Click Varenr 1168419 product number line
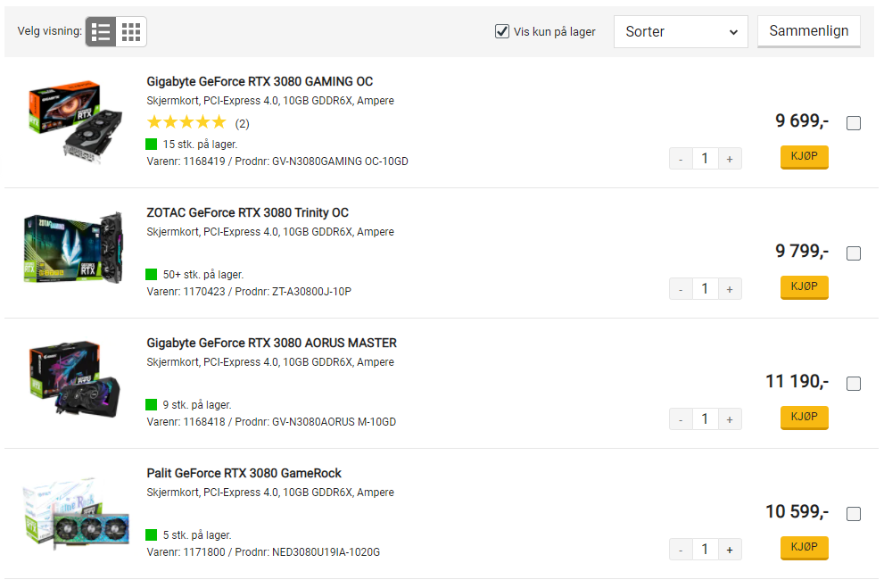The width and height of the screenshot is (884, 588). [x=277, y=161]
